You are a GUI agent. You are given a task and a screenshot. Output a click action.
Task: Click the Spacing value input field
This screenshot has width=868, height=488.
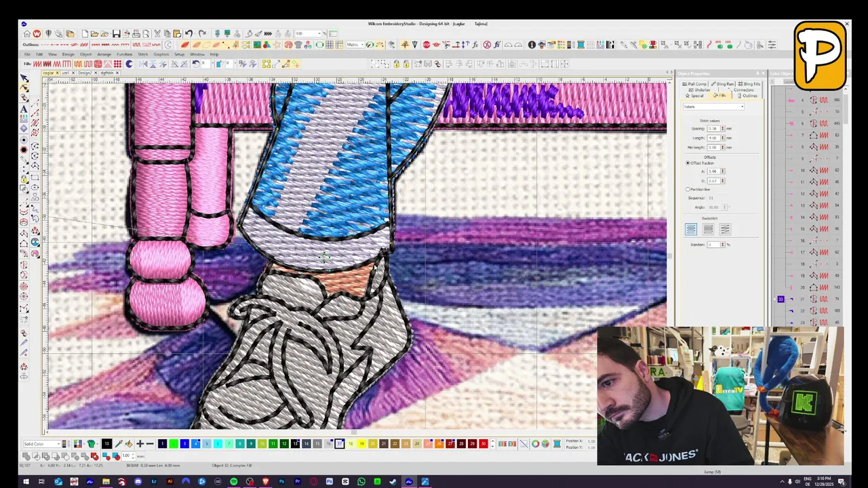pos(713,129)
